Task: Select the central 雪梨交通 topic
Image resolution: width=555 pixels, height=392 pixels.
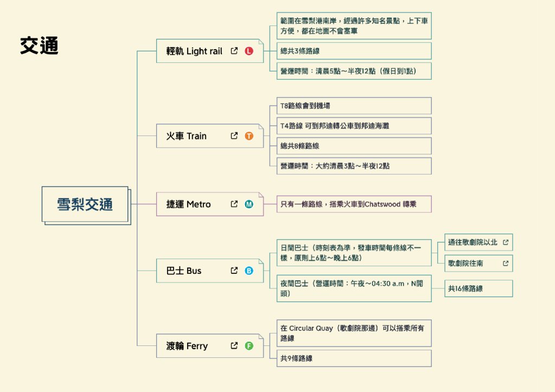Action: [85, 203]
